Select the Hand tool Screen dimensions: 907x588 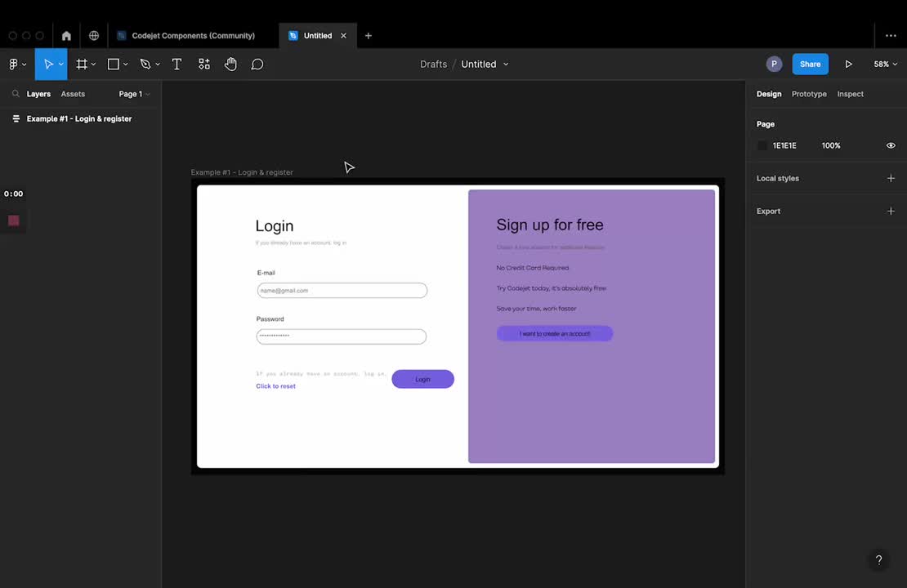(x=230, y=64)
